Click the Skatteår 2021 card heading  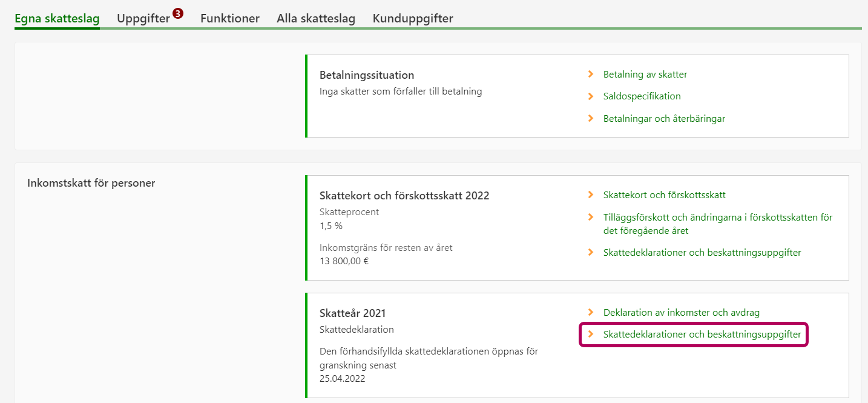[x=352, y=313]
